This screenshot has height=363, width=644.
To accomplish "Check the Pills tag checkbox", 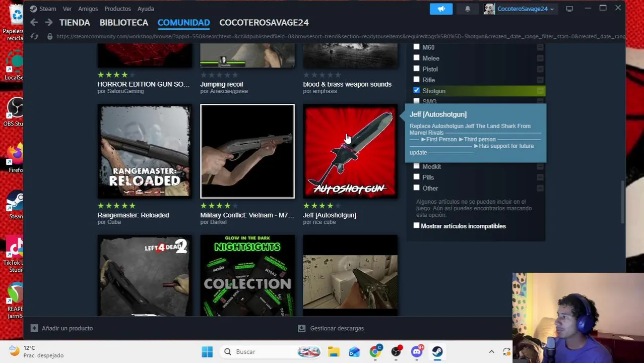I will pyautogui.click(x=416, y=177).
